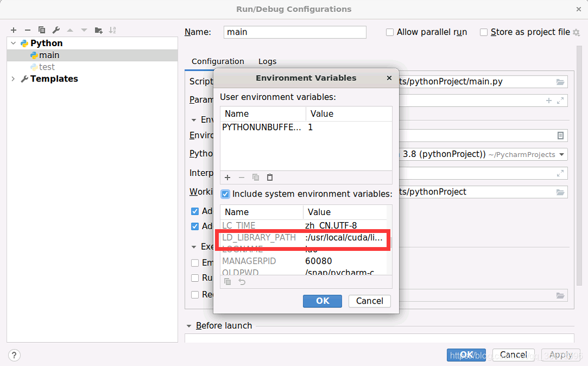Toggle first checked 'Ad' checkbox
588x366 pixels.
click(194, 211)
